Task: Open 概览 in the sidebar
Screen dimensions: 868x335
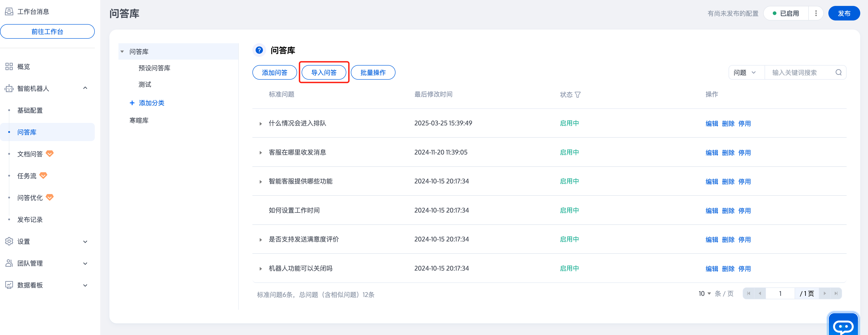Action: [24, 66]
